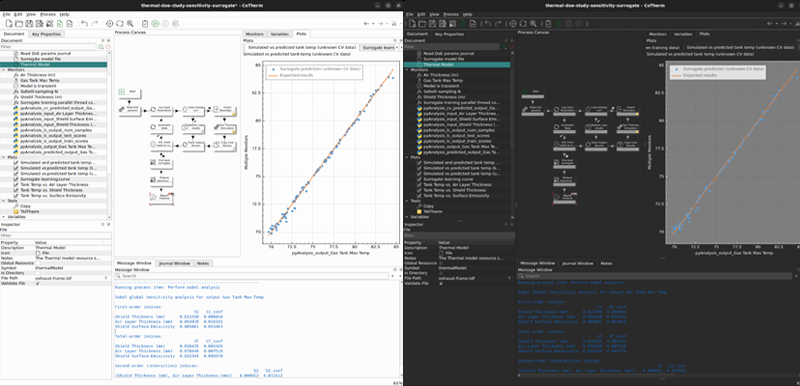Image resolution: width=800 pixels, height=386 pixels.
Task: Click Save icon in left window toolbar
Action: tap(29, 24)
